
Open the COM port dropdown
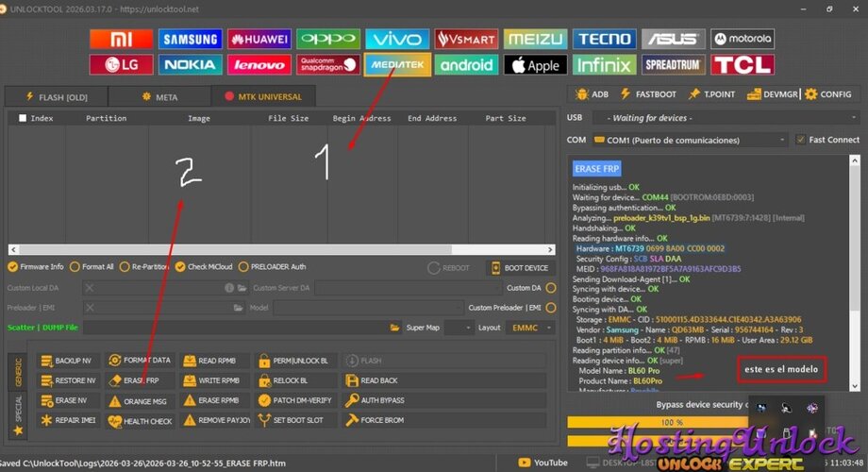tap(689, 140)
